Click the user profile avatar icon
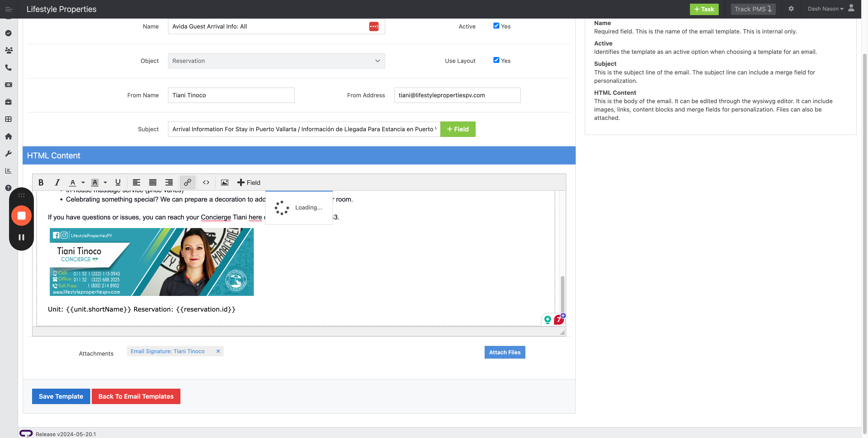868x438 pixels. 851,8
